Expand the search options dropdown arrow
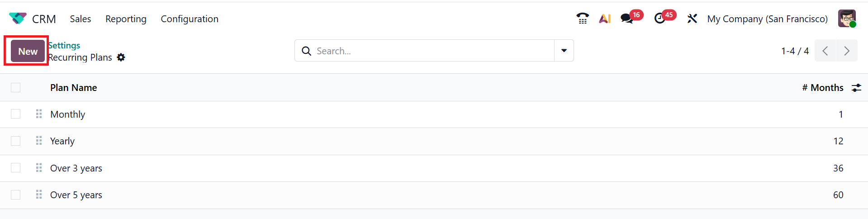 point(564,51)
